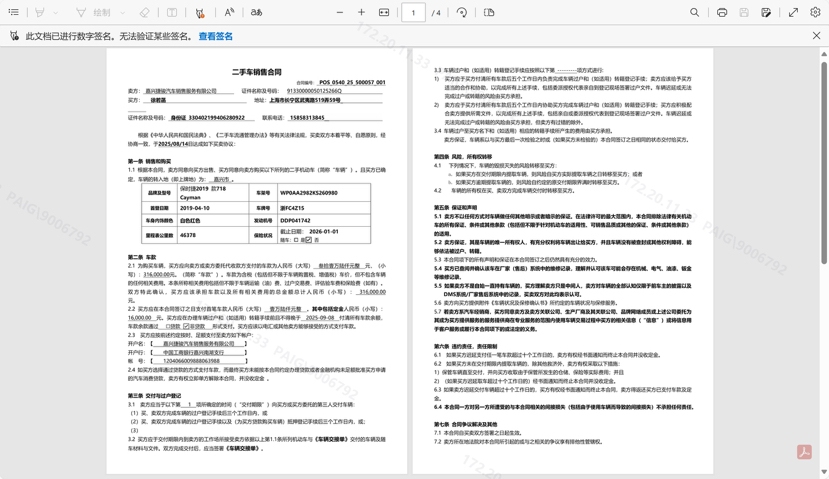Print the PDF document
Viewport: 829px width, 479px height.
pyautogui.click(x=722, y=13)
